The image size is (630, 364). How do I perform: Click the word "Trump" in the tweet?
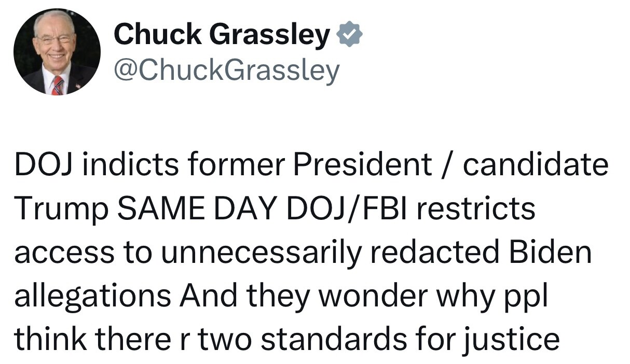pos(61,209)
